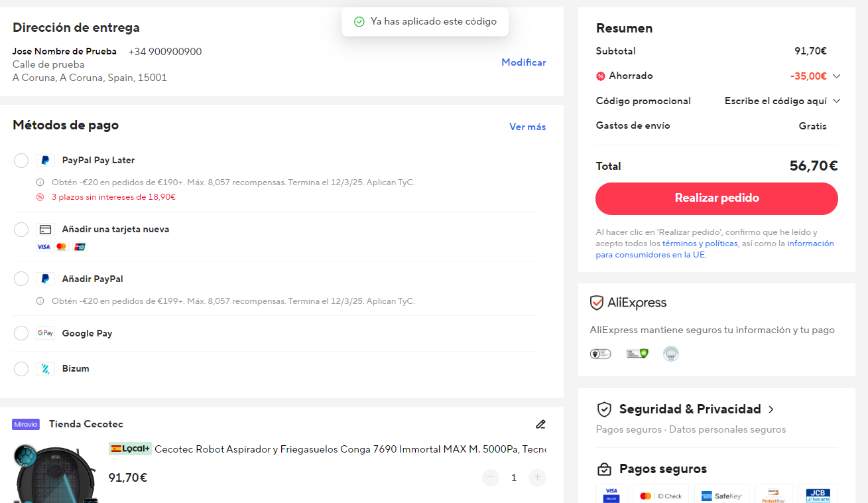Click the 56,70€ total amount

coord(814,166)
